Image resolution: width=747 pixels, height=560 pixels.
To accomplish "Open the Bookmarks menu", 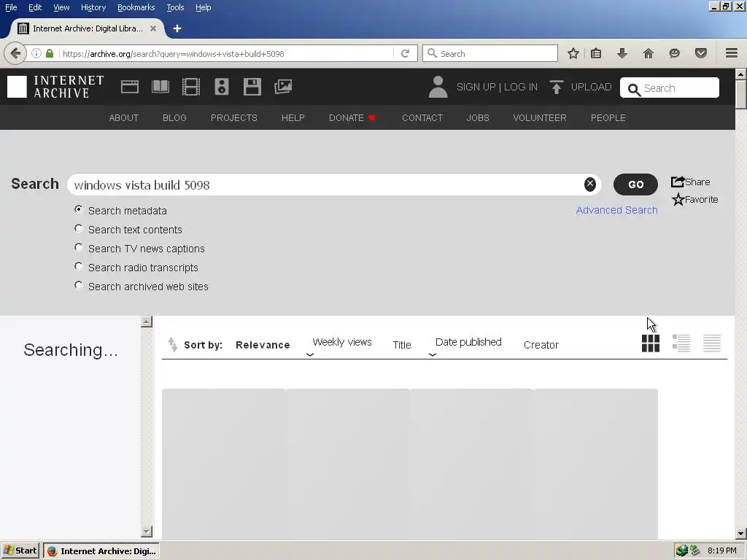I will pos(136,7).
